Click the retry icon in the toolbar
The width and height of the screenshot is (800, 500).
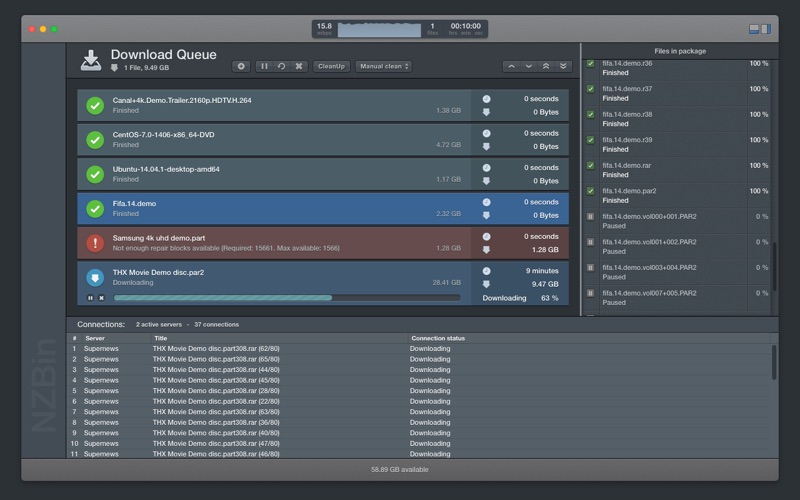click(x=281, y=66)
